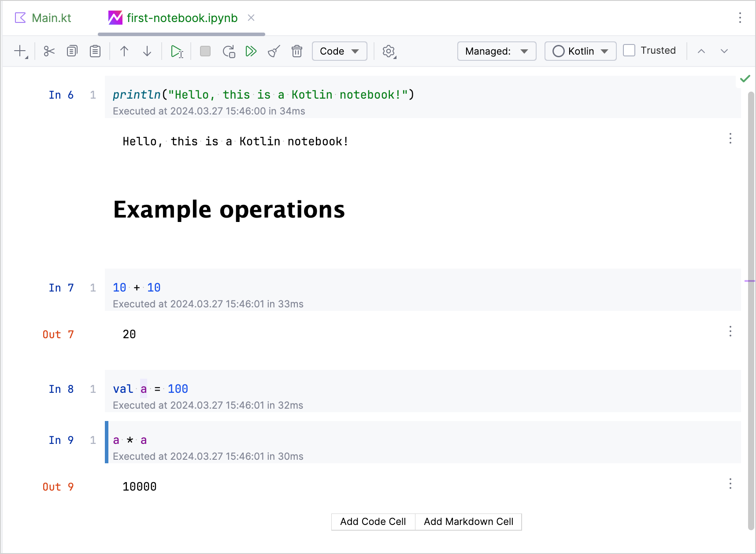The height and width of the screenshot is (554, 756).
Task: Click the Add Code Cell button
Action: click(x=373, y=522)
